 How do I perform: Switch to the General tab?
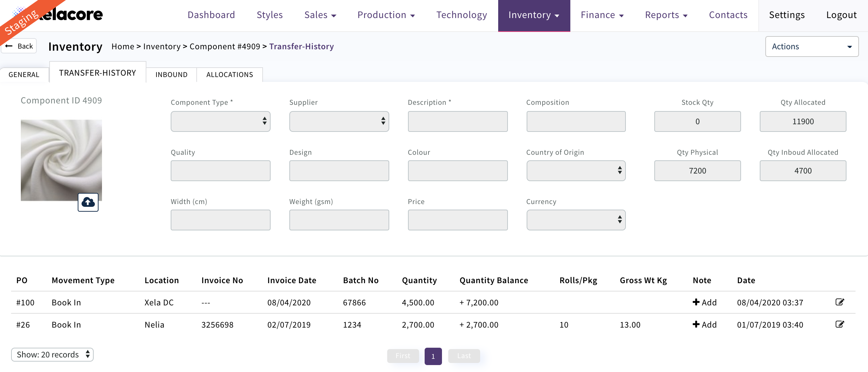coord(24,75)
